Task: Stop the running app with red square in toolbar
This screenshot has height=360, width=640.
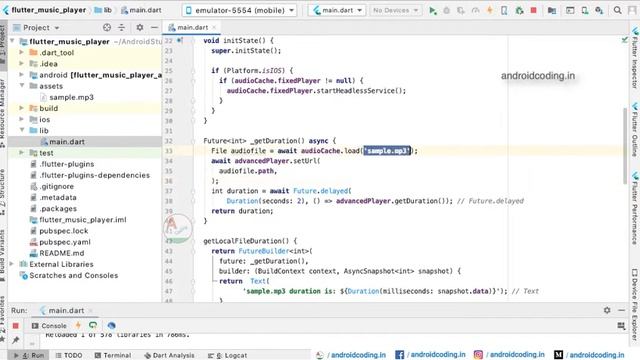Action: 533,10
